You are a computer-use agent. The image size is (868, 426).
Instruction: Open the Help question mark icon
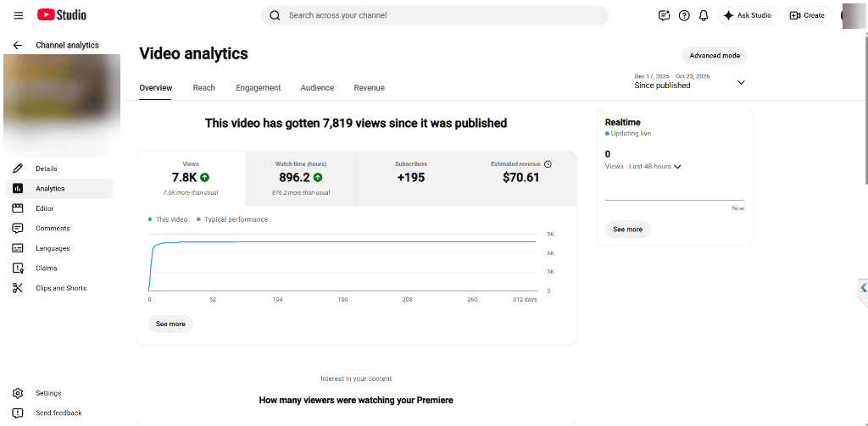coord(684,15)
